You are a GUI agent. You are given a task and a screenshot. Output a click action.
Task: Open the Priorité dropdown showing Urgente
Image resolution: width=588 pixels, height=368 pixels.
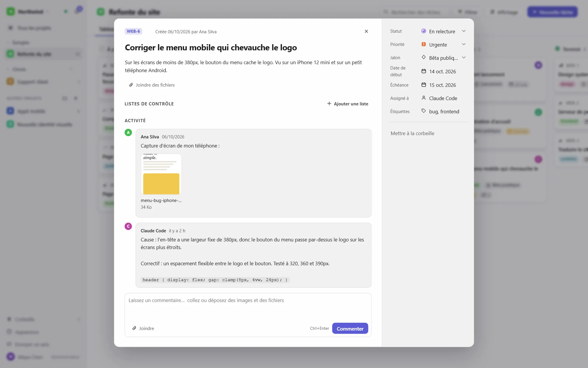point(443,44)
